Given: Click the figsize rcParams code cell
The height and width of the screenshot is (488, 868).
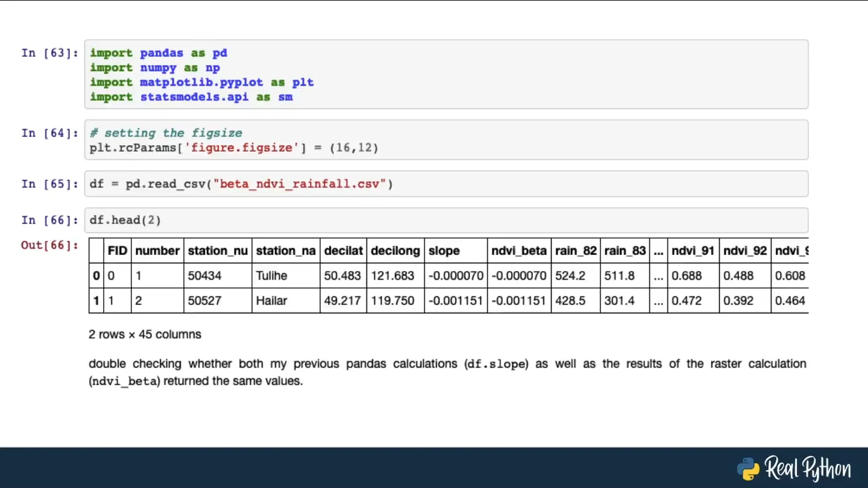Looking at the screenshot, I should tap(446, 140).
